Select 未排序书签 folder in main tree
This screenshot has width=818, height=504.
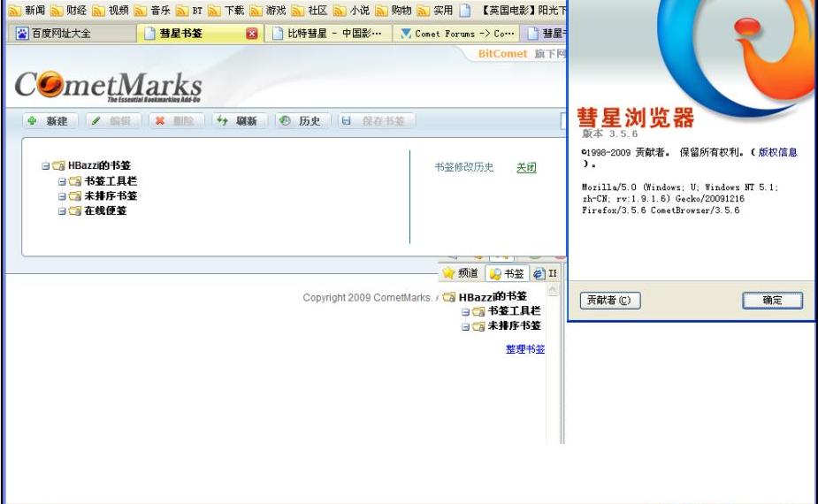click(x=111, y=195)
